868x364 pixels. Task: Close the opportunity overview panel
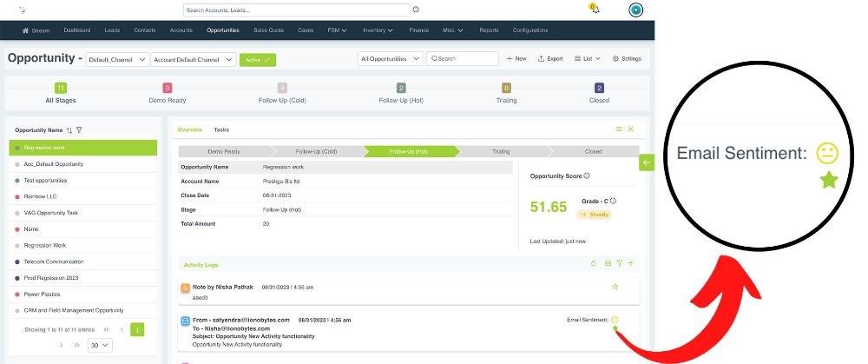[x=631, y=129]
